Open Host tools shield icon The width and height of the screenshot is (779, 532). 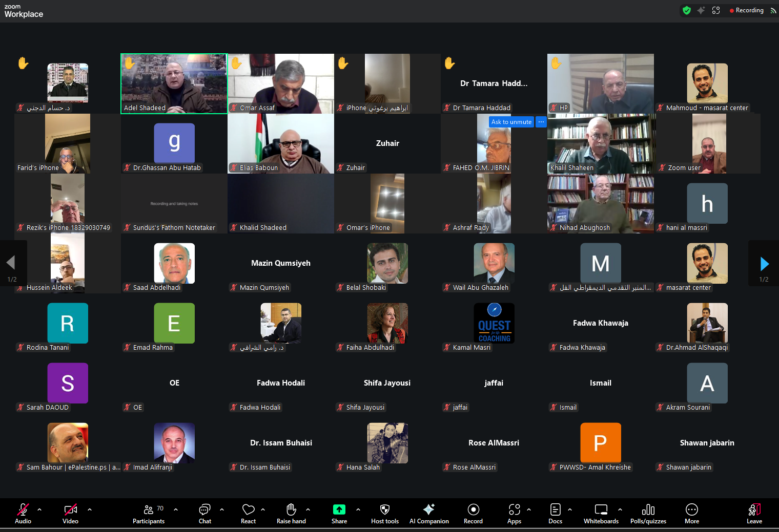coord(385,514)
